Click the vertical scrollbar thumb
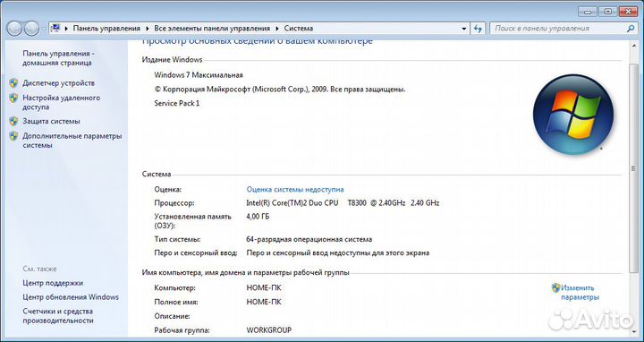The image size is (644, 342). pos(633,167)
